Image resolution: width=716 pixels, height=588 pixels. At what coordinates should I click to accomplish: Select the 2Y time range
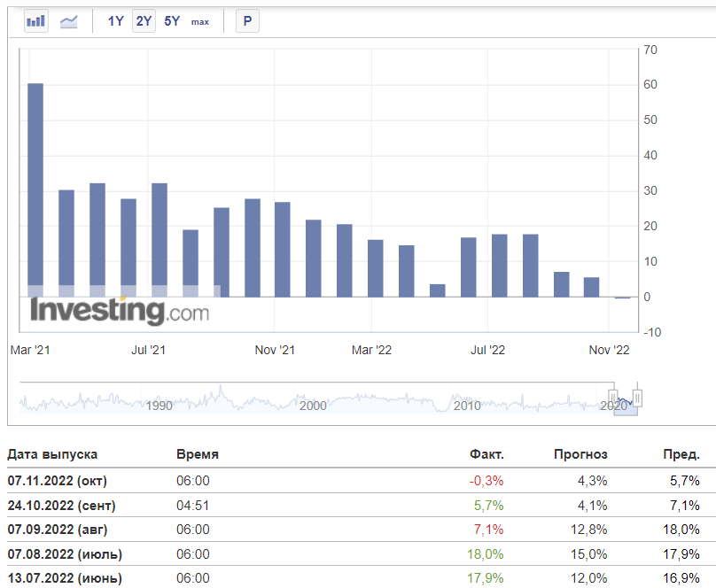point(144,21)
